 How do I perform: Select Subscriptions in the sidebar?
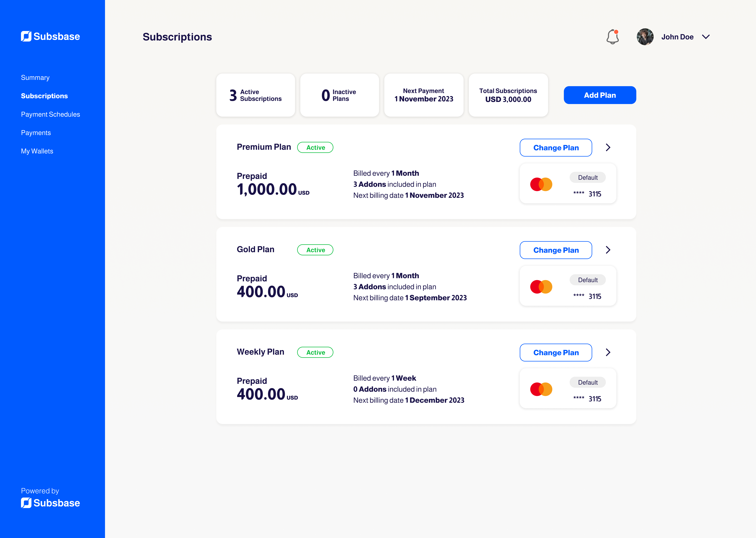coord(44,96)
